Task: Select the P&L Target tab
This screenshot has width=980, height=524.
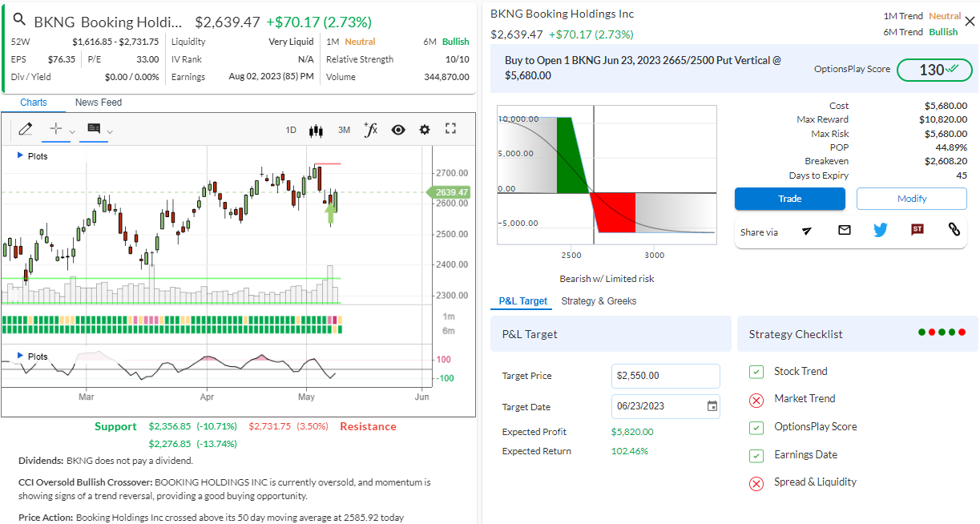Action: click(523, 301)
